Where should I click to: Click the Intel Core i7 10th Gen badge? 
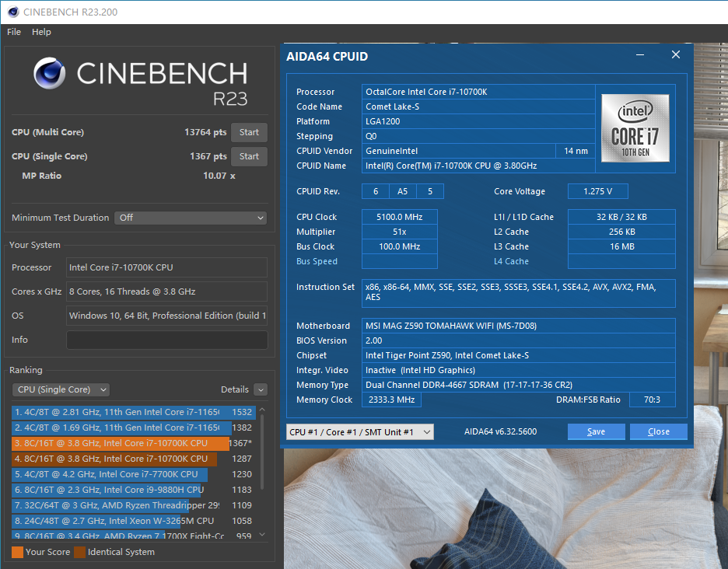coord(635,128)
